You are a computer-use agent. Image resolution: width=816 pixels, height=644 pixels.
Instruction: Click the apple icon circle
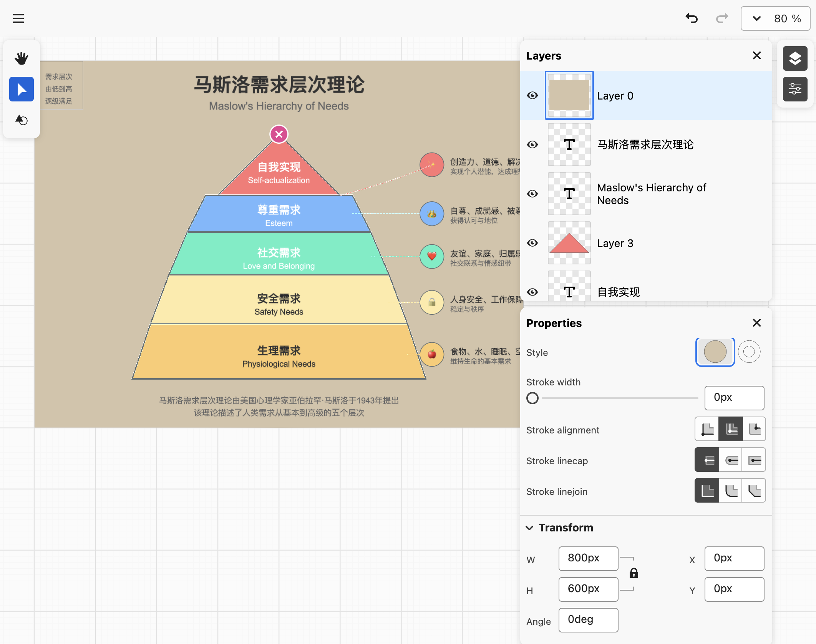click(432, 354)
